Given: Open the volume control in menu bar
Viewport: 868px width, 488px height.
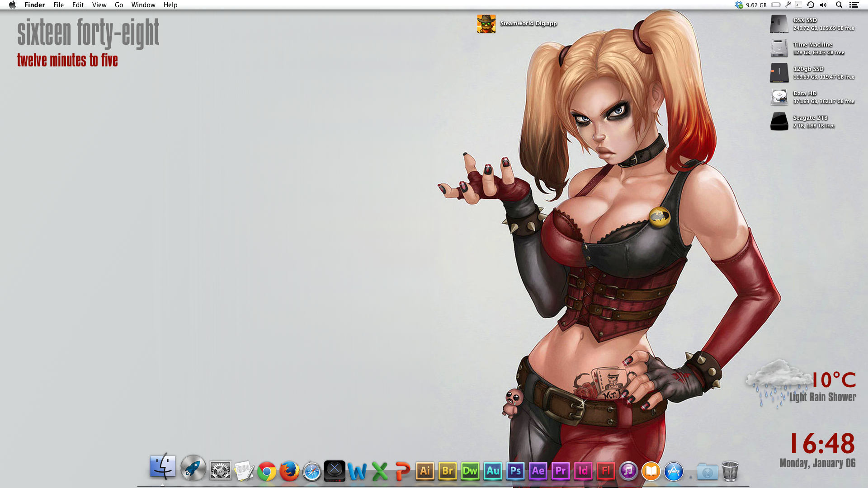Looking at the screenshot, I should [823, 5].
